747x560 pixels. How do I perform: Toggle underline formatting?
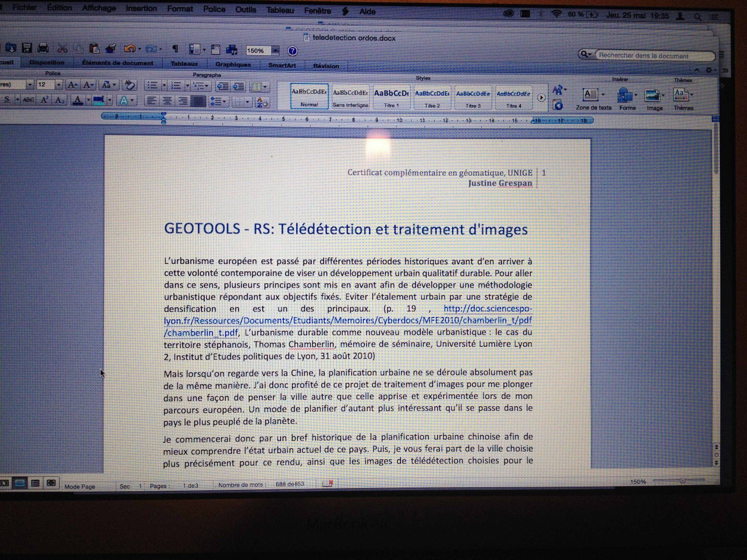(7, 99)
